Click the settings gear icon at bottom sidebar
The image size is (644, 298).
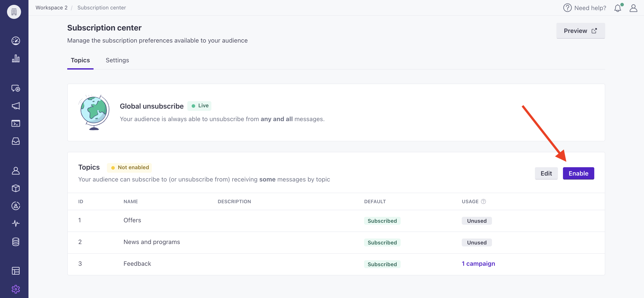[x=16, y=288]
